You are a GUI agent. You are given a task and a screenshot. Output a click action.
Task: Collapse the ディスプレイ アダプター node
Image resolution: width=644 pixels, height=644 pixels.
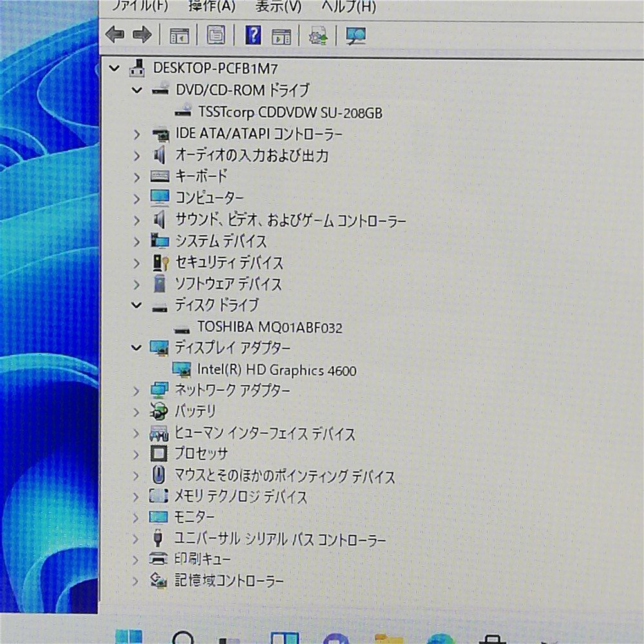136,348
